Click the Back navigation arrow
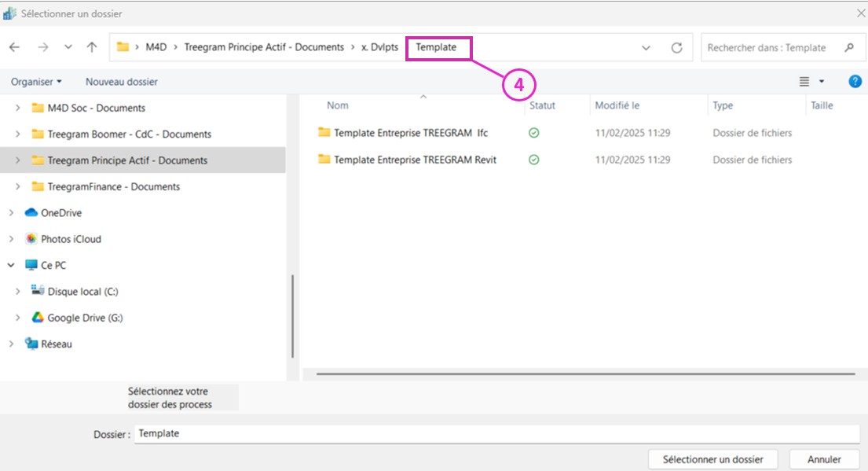 pos(14,48)
